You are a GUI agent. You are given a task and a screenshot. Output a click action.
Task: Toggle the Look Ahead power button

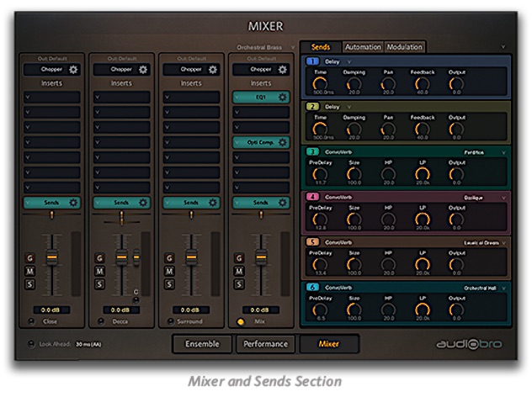[31, 344]
